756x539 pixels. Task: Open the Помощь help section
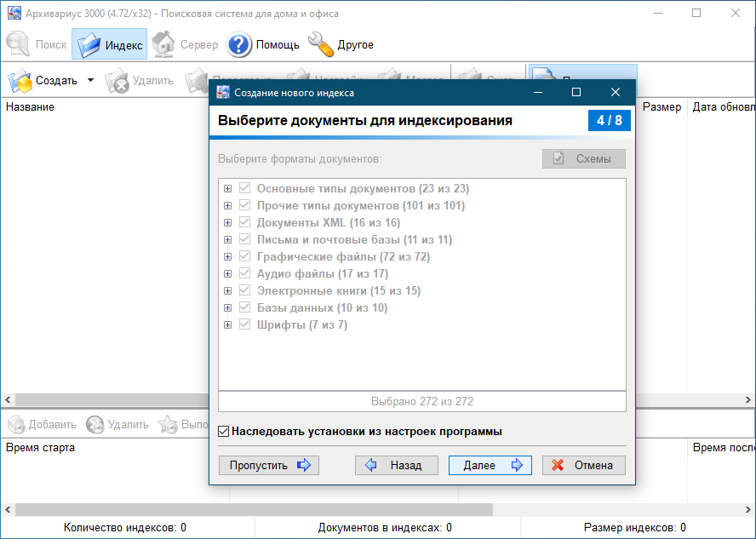pyautogui.click(x=263, y=44)
